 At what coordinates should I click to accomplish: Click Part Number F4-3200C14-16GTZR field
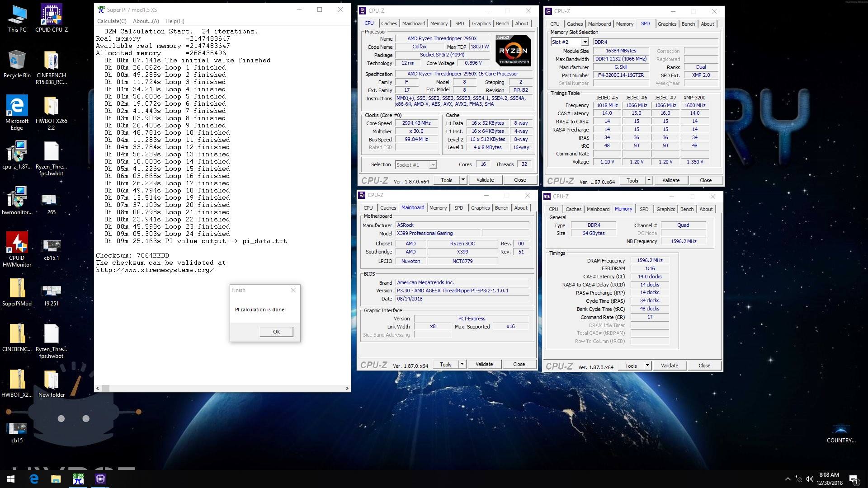(x=621, y=75)
